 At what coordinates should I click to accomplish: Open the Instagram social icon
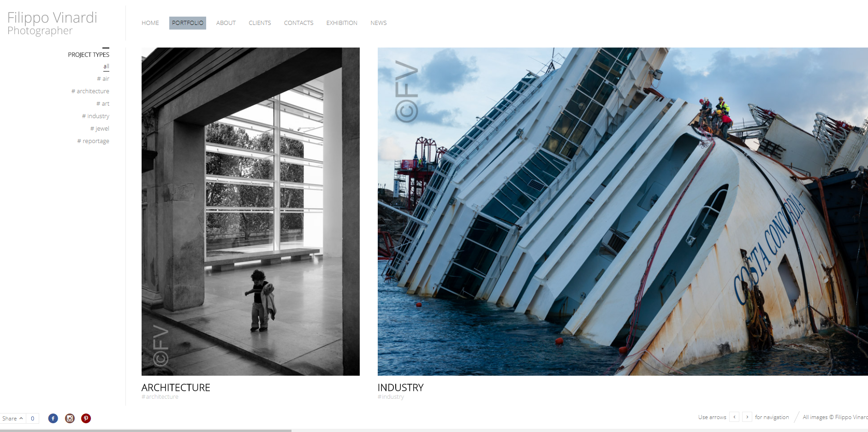tap(70, 418)
